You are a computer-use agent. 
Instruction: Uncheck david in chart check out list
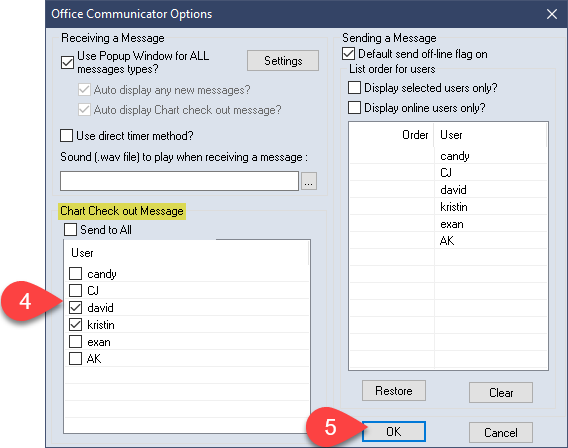(x=75, y=307)
